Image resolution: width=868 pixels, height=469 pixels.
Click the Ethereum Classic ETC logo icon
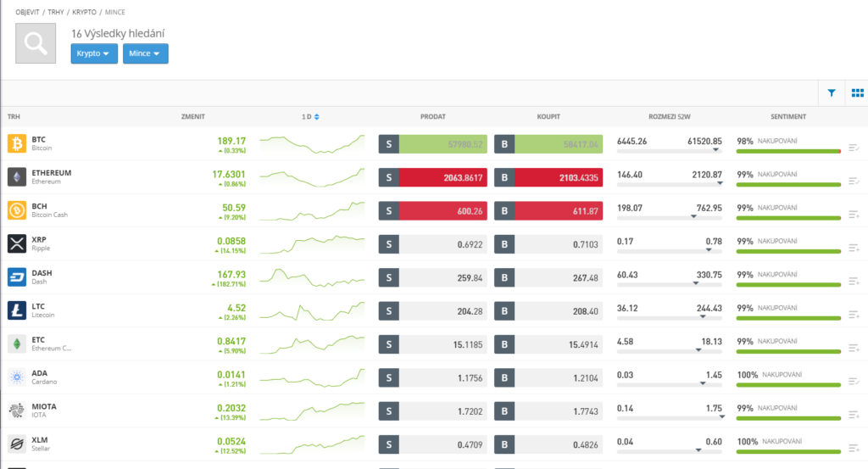point(17,343)
